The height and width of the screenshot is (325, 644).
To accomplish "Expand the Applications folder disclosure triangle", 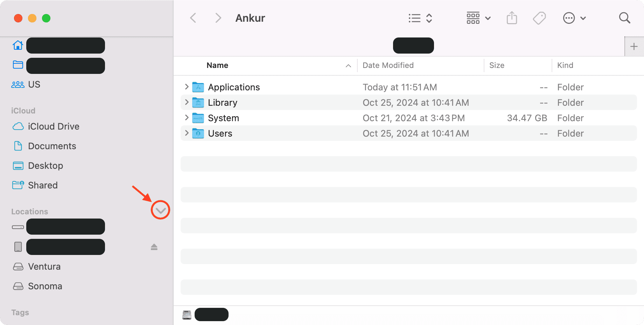I will tap(186, 87).
